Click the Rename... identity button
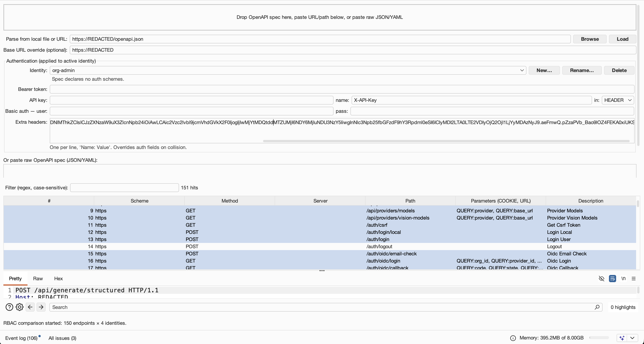Image resolution: width=644 pixels, height=344 pixels. click(x=582, y=70)
